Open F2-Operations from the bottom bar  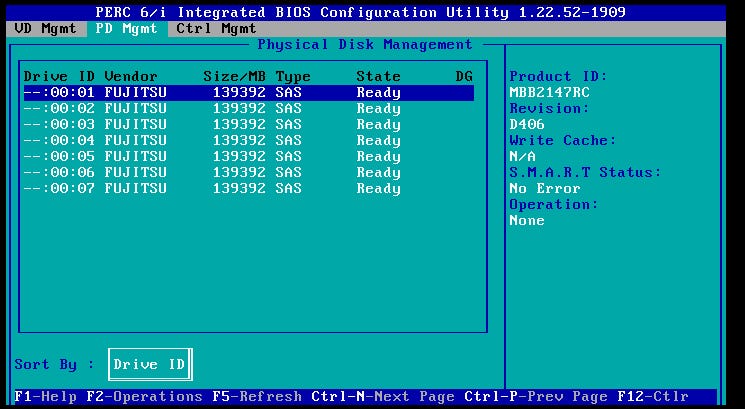pyautogui.click(x=143, y=397)
